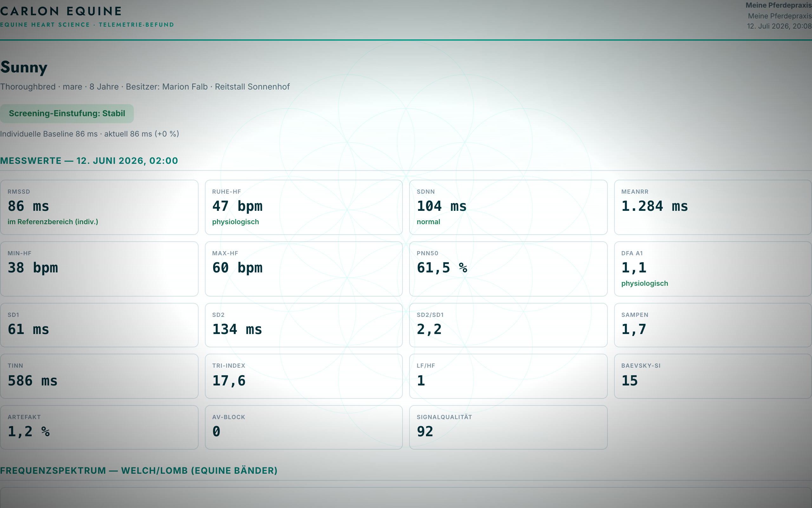
Task: Click the Screening-Einstufung: Stabil badge
Action: 67,114
